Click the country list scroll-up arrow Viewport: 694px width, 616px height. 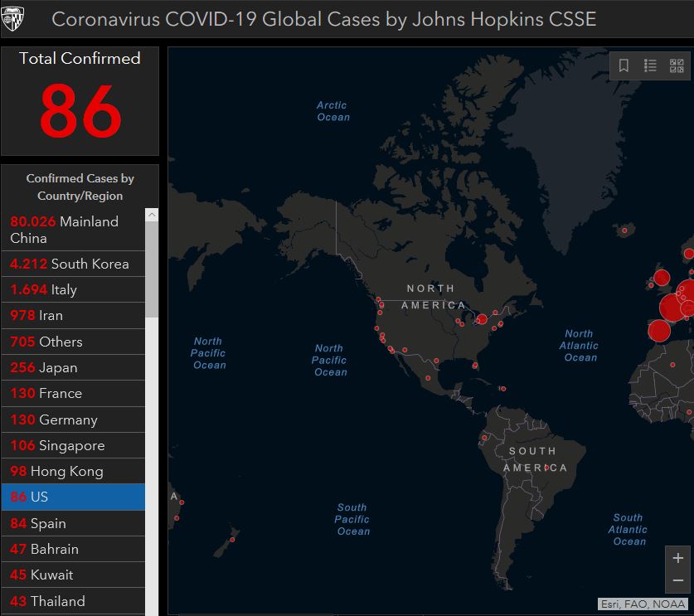click(x=152, y=215)
